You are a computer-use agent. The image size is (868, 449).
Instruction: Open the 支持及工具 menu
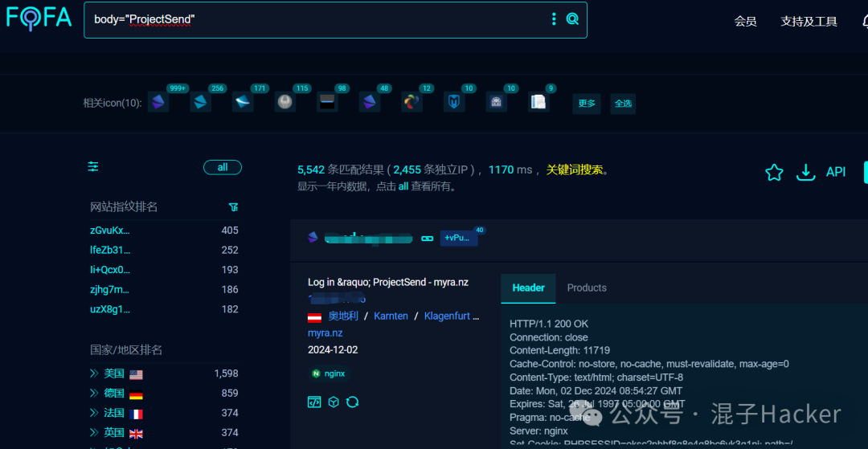809,22
